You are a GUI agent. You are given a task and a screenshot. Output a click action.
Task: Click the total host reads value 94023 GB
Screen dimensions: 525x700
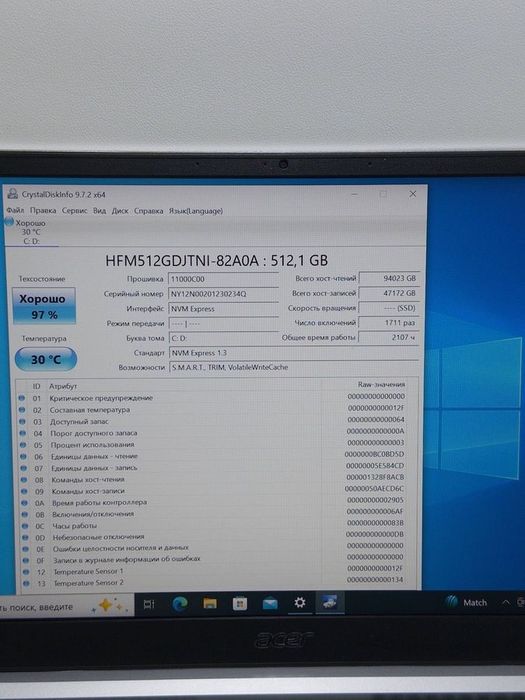tap(389, 278)
